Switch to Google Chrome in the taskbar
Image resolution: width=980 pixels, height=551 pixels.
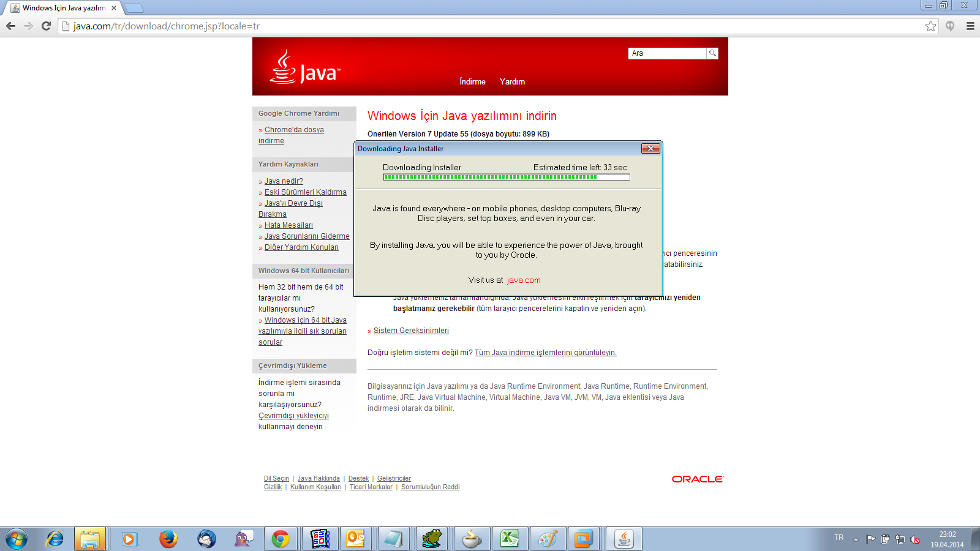(x=281, y=539)
